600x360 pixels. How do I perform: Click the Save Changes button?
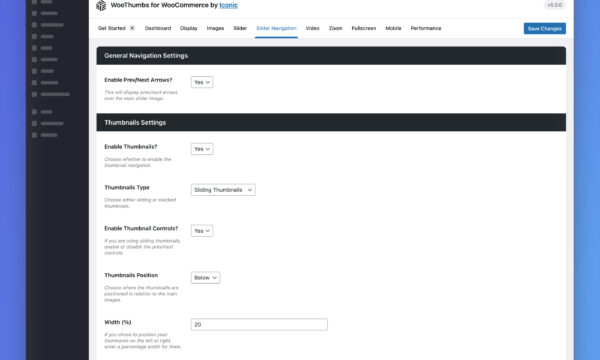pos(545,29)
